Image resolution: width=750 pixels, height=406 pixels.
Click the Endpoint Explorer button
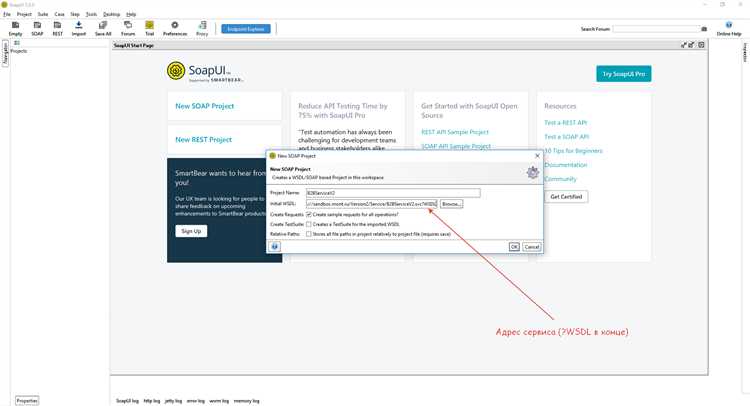(x=246, y=29)
